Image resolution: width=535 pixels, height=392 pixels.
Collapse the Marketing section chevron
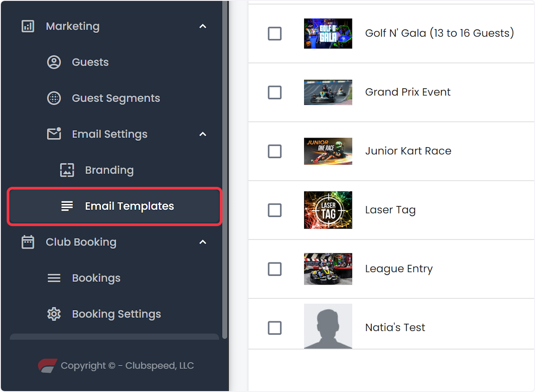[x=203, y=26]
